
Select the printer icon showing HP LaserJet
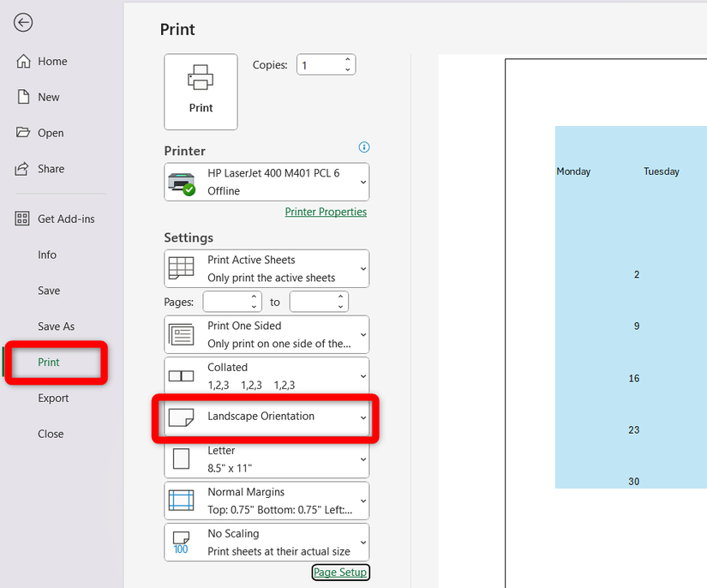click(183, 182)
